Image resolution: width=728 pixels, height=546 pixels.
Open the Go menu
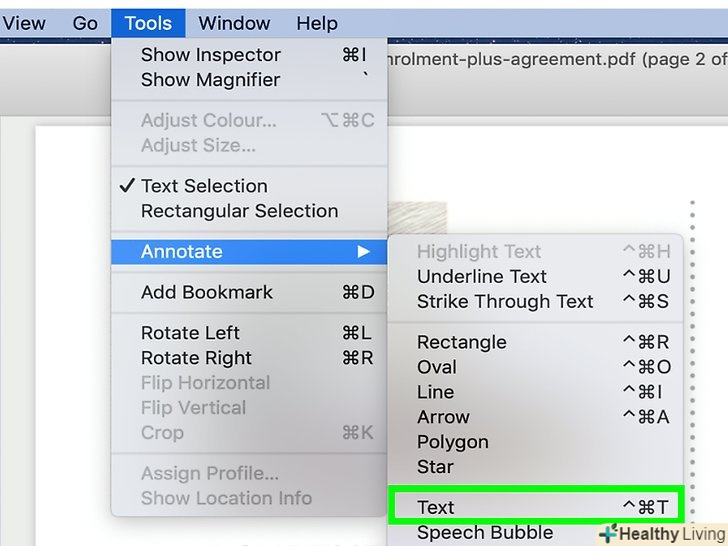85,23
